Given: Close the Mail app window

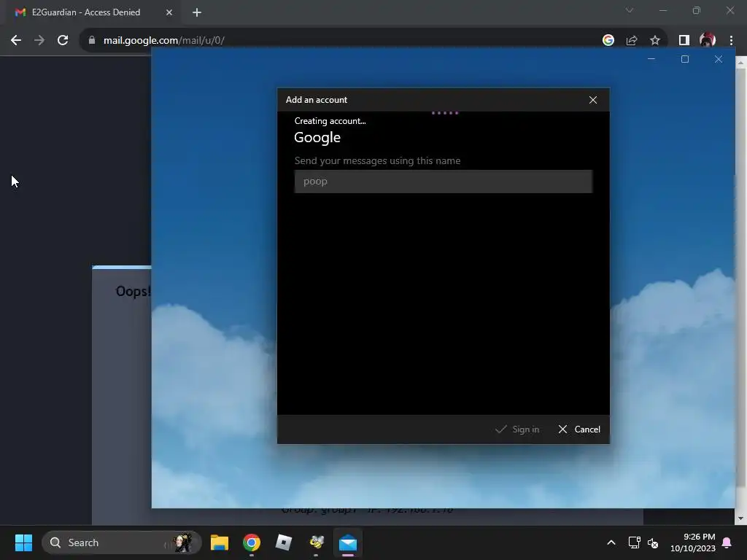Looking at the screenshot, I should click(x=719, y=59).
